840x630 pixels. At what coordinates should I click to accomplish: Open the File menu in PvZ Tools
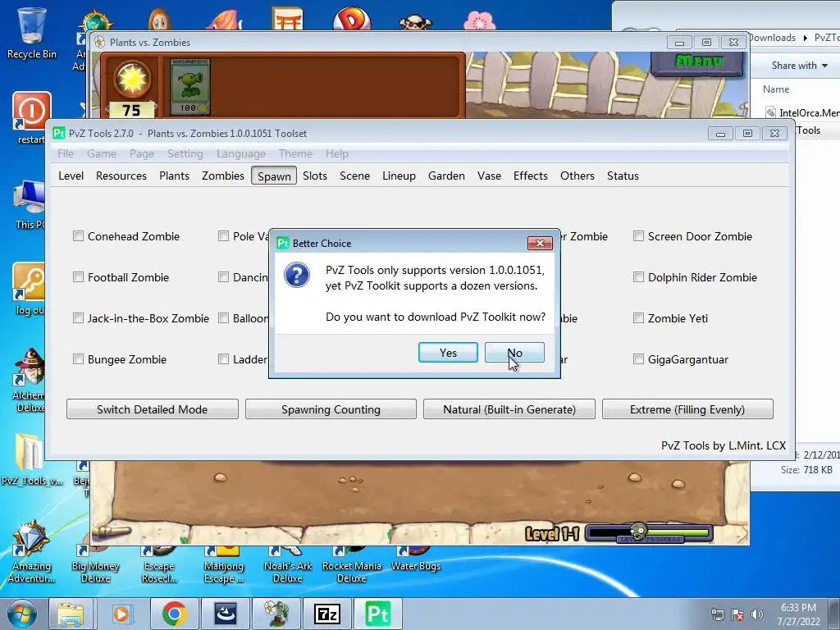(x=66, y=153)
